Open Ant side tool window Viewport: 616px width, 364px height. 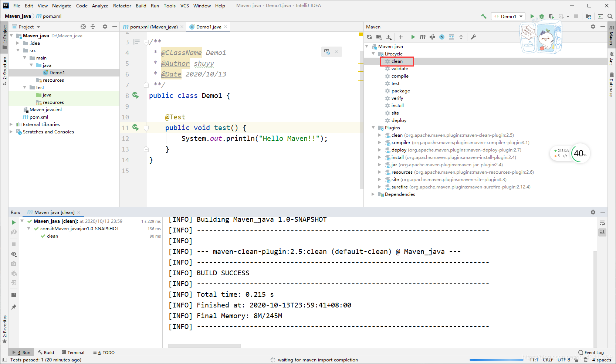point(611,59)
